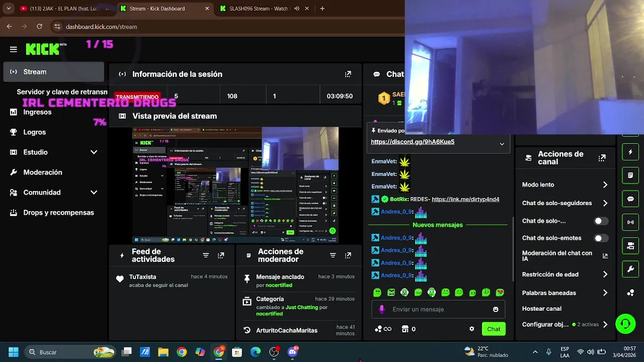Open the hamburger menu beside the Kick logo
Viewport: 644px width, 362px height.
coord(14,49)
